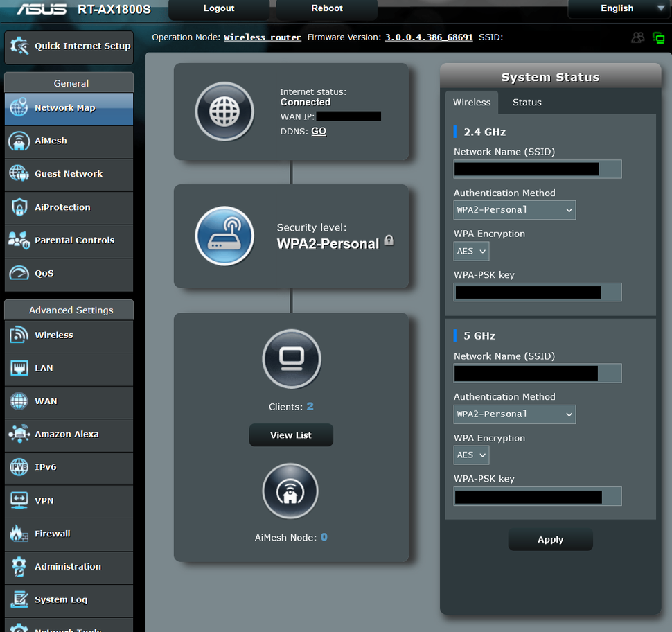Select the Wireless tab
The image size is (672, 632).
pos(472,102)
